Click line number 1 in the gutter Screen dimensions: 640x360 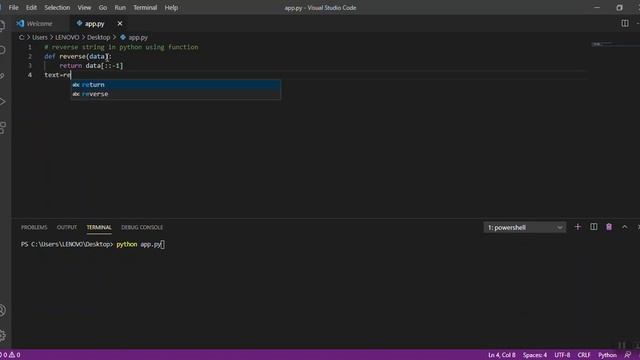tap(30, 47)
